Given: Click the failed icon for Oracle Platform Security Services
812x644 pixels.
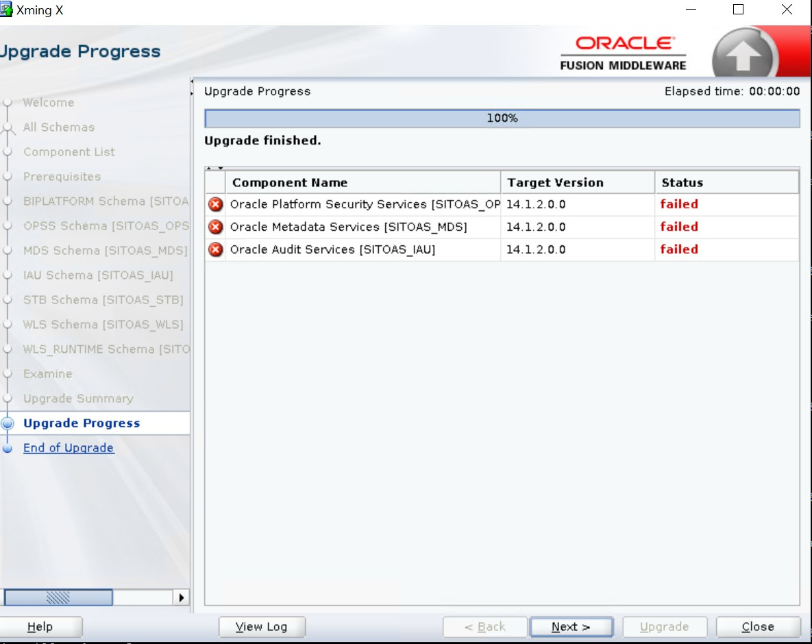Looking at the screenshot, I should [x=215, y=204].
